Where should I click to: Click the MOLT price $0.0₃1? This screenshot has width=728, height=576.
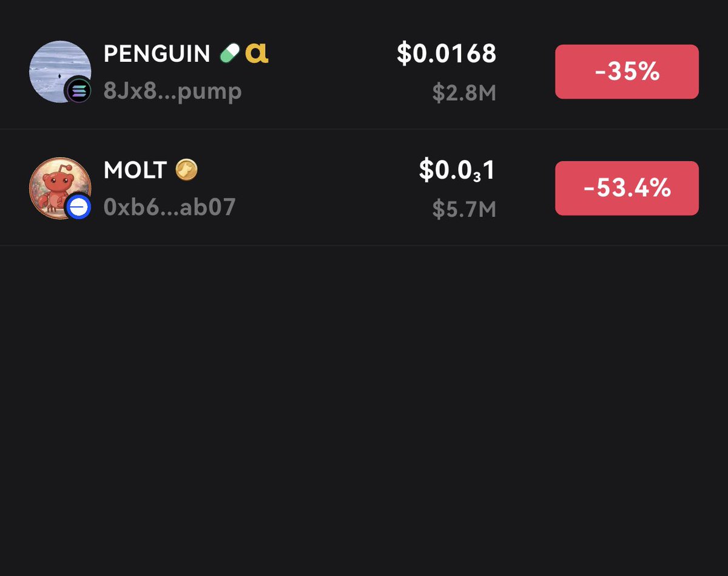click(457, 171)
